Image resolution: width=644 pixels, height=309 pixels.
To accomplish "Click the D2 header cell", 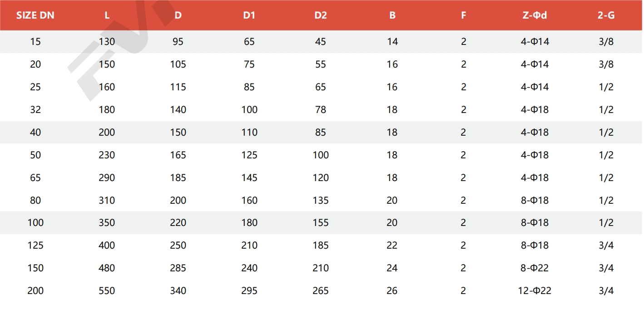I will point(321,15).
